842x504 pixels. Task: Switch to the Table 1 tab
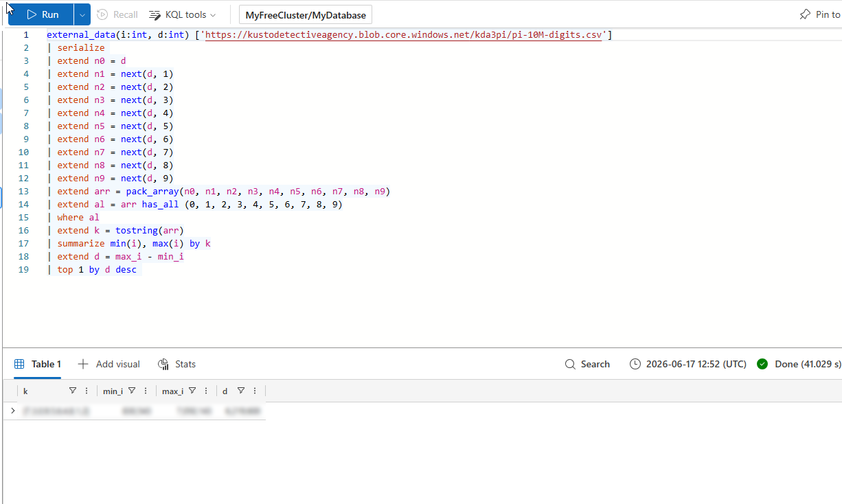[x=38, y=364]
